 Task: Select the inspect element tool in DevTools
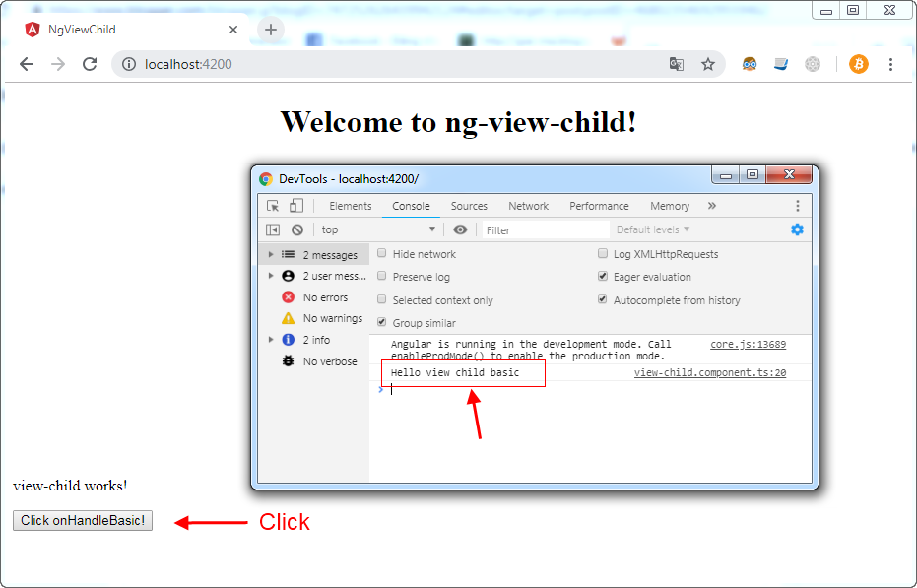point(274,206)
